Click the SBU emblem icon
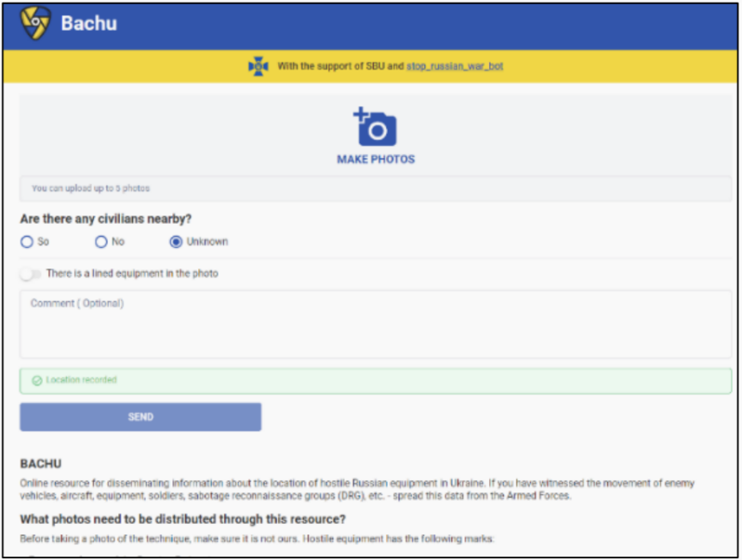742x560 pixels. click(x=258, y=66)
